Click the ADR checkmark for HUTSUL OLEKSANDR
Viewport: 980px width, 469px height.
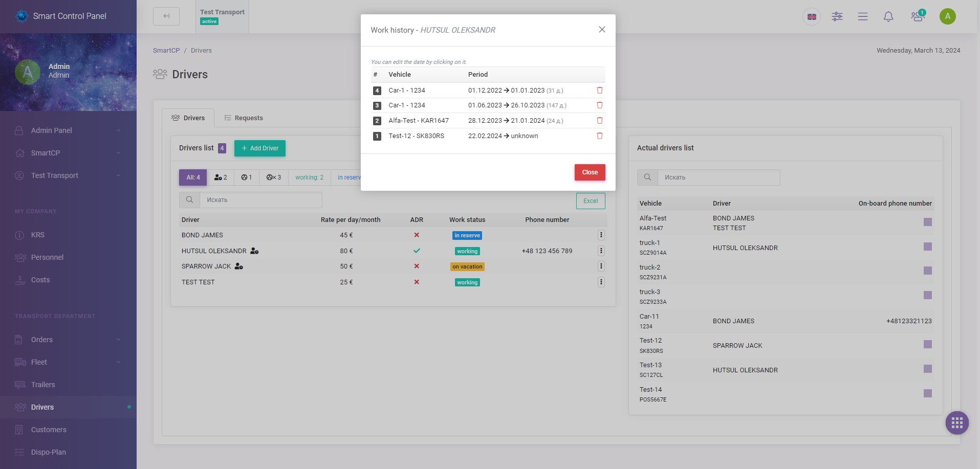(417, 251)
